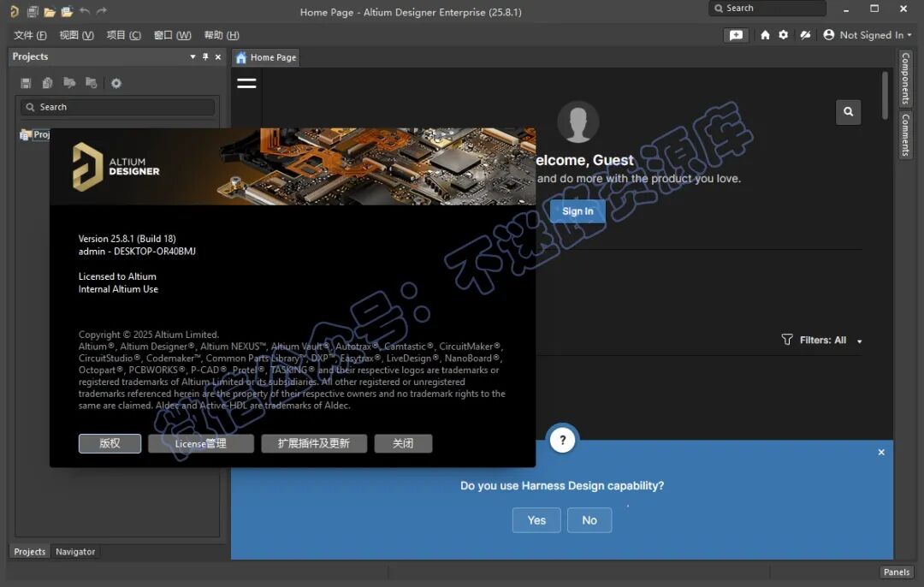Screen dimensions: 924x587
Task: Open a file via title bar folder icon
Action: pyautogui.click(x=50, y=11)
